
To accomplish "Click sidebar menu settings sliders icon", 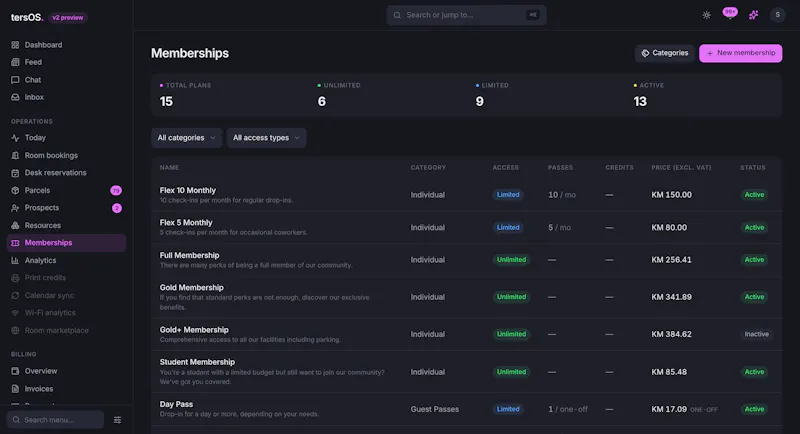I will tap(117, 420).
